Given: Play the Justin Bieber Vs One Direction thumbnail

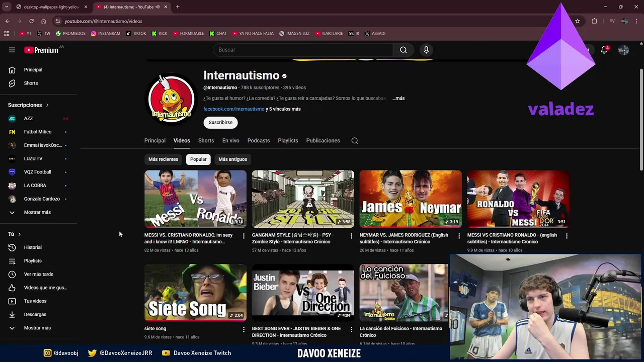Looking at the screenshot, I should [303, 293].
